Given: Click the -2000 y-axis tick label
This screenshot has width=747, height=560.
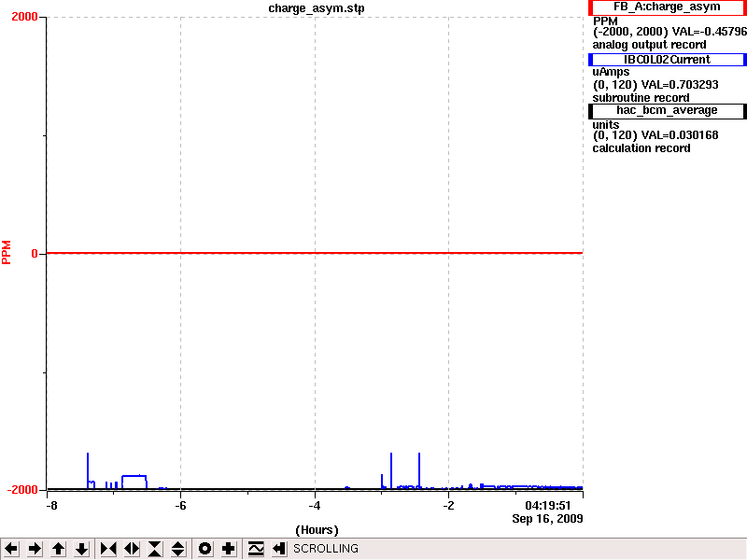Looking at the screenshot, I should [x=21, y=490].
